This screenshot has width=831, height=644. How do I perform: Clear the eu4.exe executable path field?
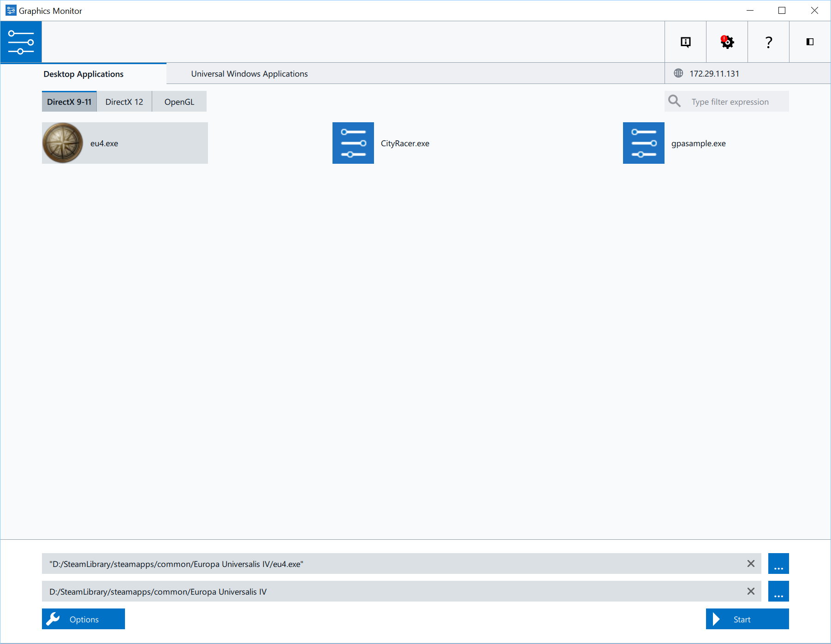[751, 564]
